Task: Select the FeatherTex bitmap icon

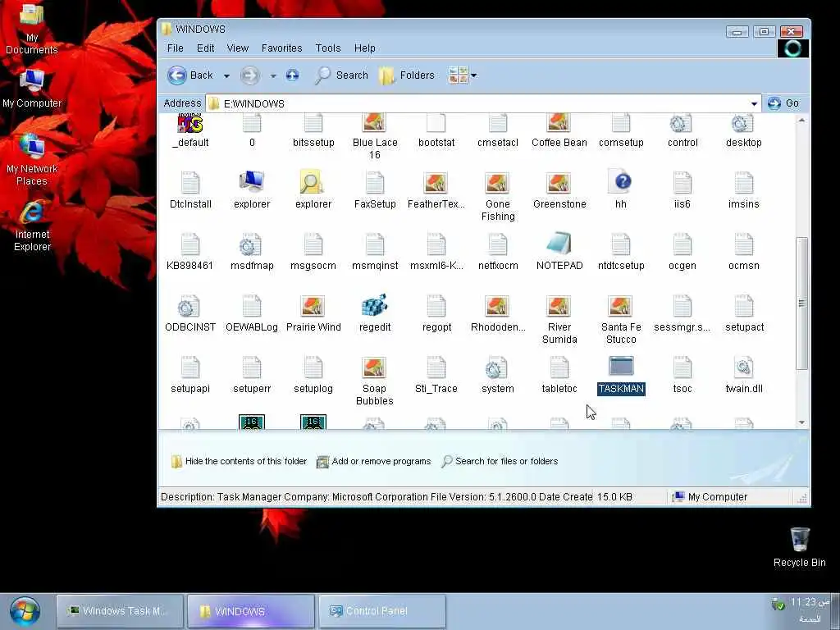Action: (x=436, y=183)
